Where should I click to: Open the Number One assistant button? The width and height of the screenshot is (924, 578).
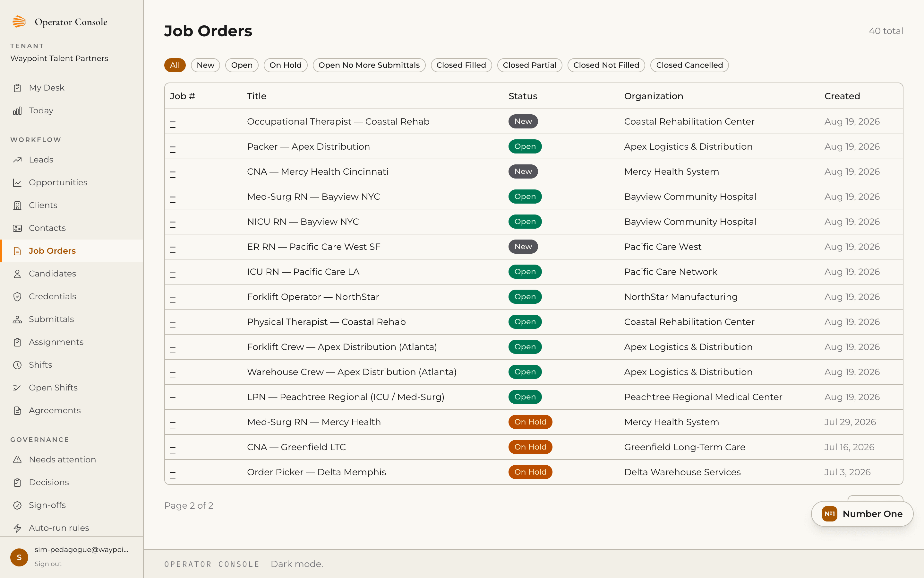(x=862, y=514)
